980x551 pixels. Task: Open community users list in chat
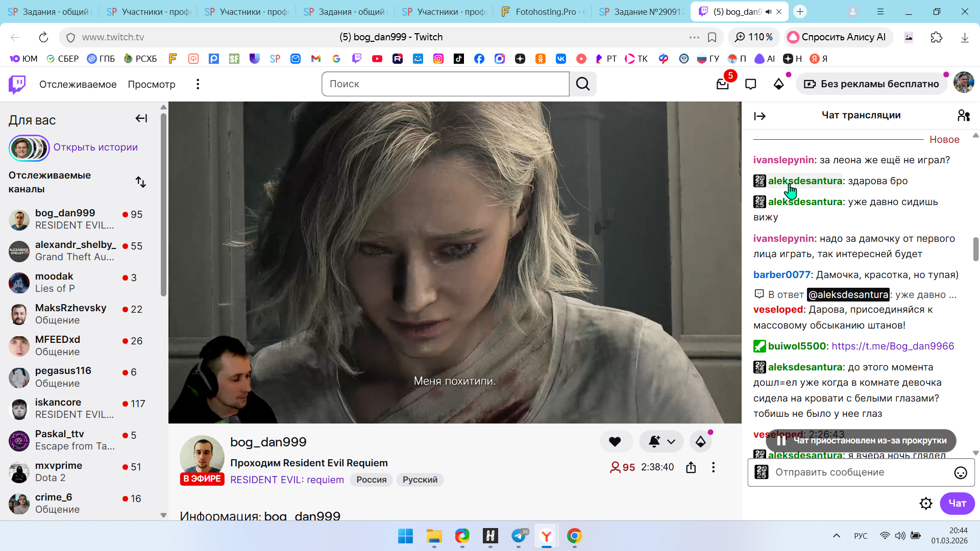(x=963, y=116)
